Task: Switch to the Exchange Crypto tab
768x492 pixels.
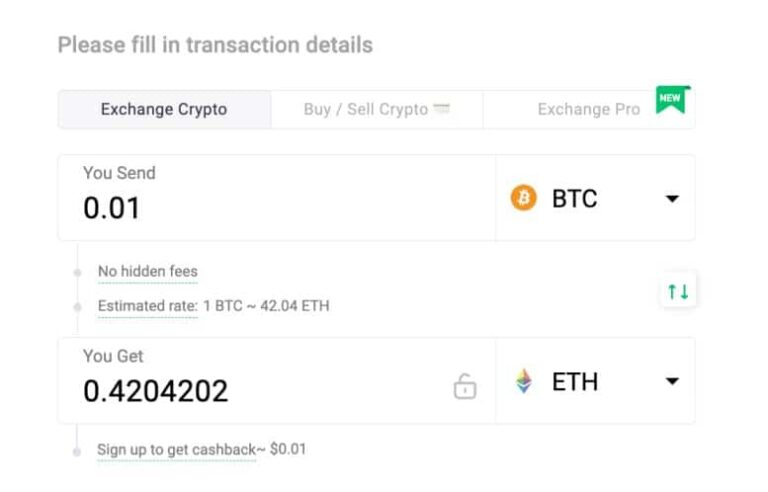Action: [164, 109]
